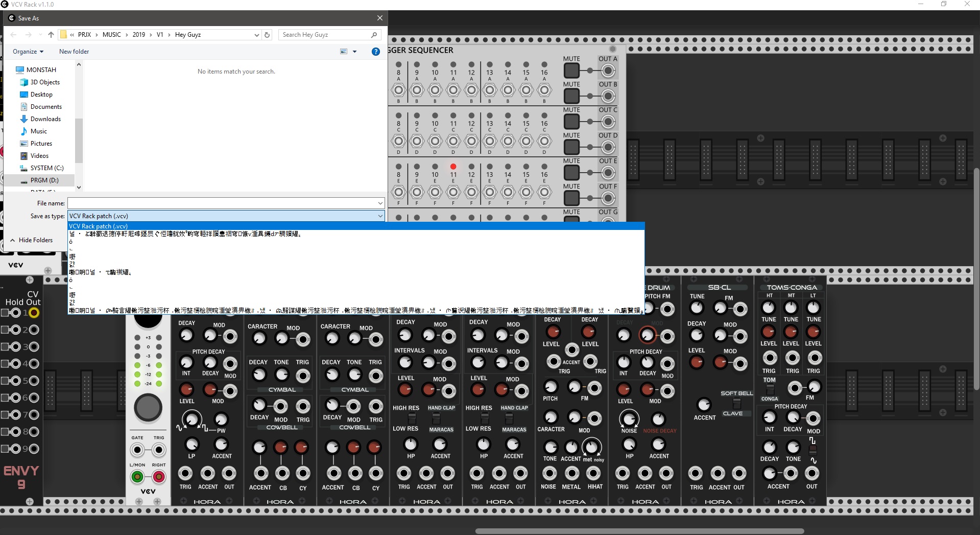The height and width of the screenshot is (535, 980).
Task: Toggle MUTE button for OUT D
Action: (x=571, y=147)
